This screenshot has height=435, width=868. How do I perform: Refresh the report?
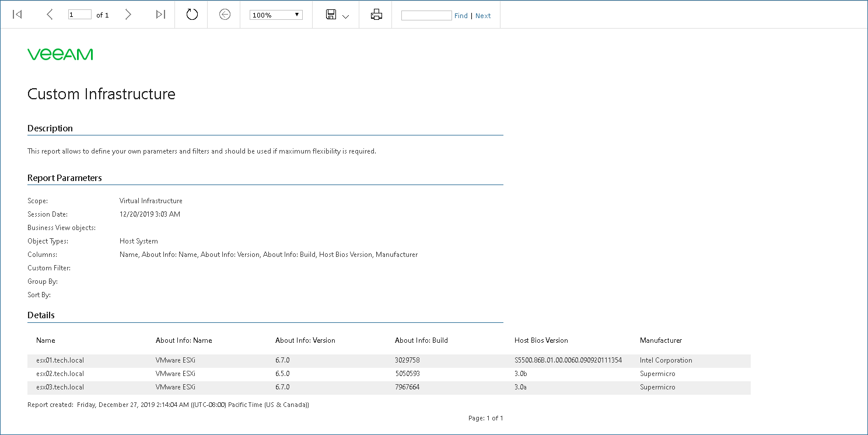[x=192, y=15]
